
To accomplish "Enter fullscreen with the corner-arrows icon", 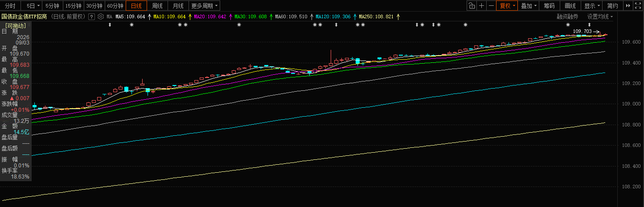I will (x=638, y=6).
